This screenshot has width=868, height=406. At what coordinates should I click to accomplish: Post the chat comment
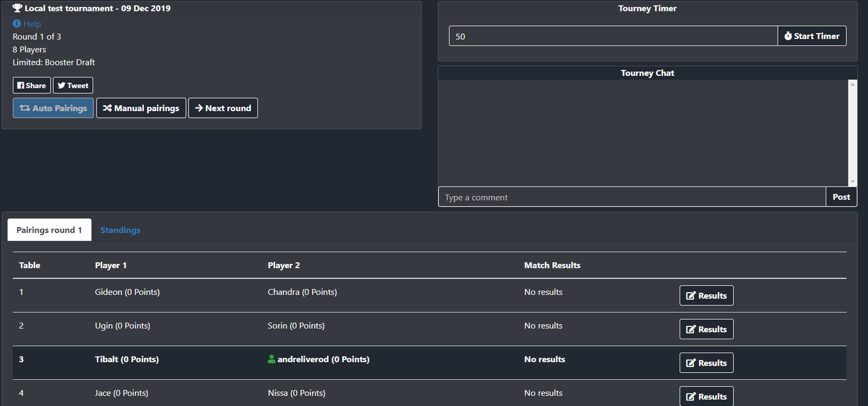[841, 197]
